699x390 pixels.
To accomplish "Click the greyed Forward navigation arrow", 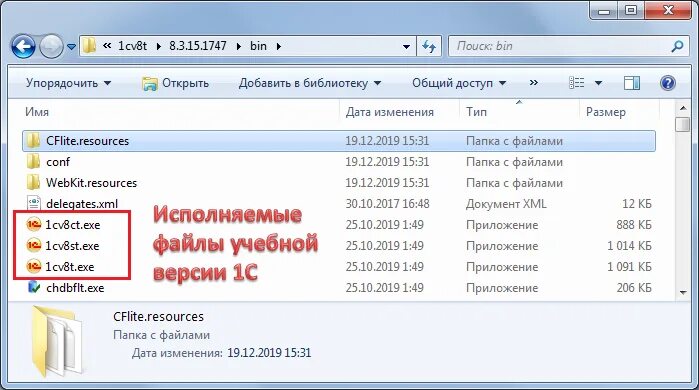I will [x=51, y=46].
